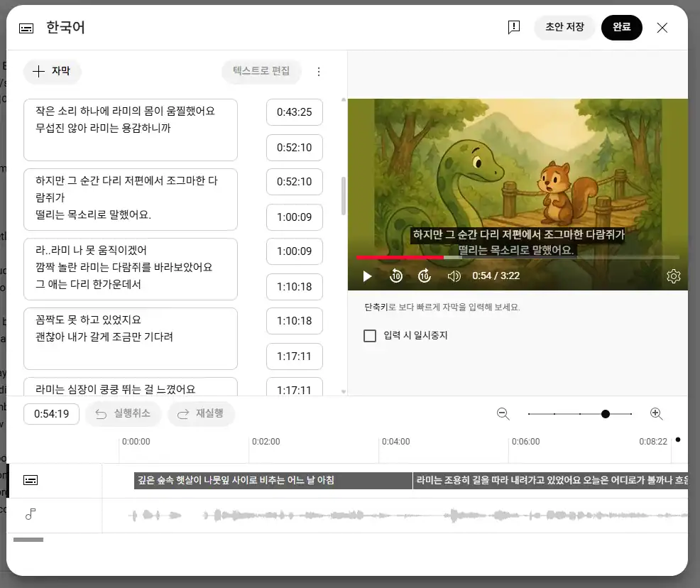Open the video player settings gear

(673, 276)
